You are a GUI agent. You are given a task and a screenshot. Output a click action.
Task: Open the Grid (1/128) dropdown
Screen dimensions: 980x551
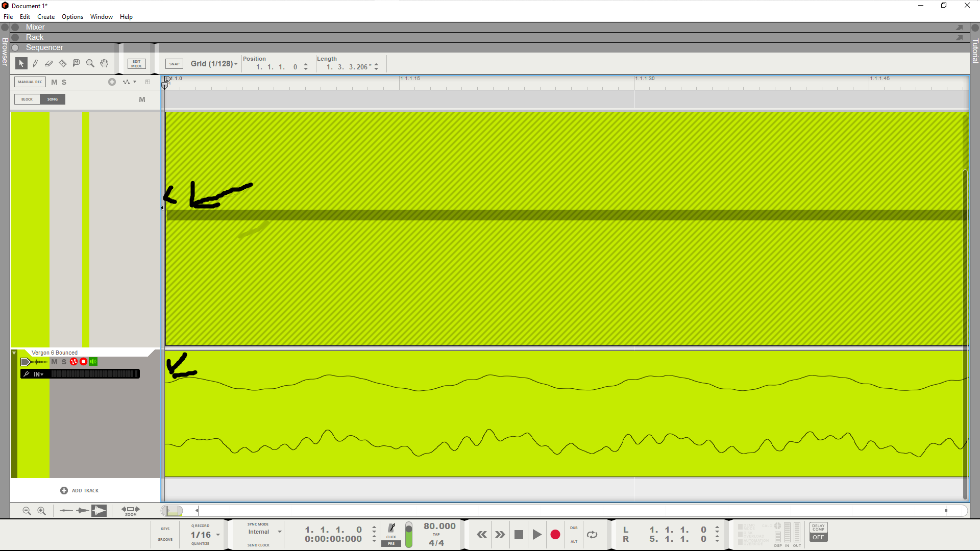214,64
